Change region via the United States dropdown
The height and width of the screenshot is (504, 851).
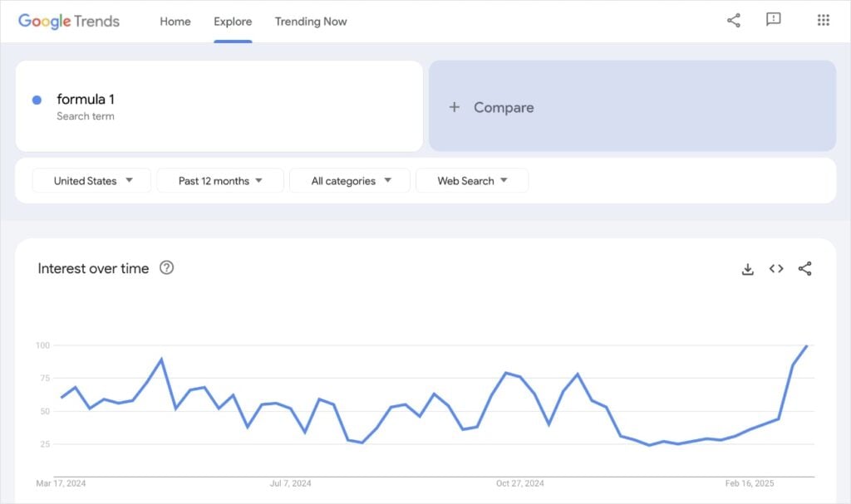point(91,180)
